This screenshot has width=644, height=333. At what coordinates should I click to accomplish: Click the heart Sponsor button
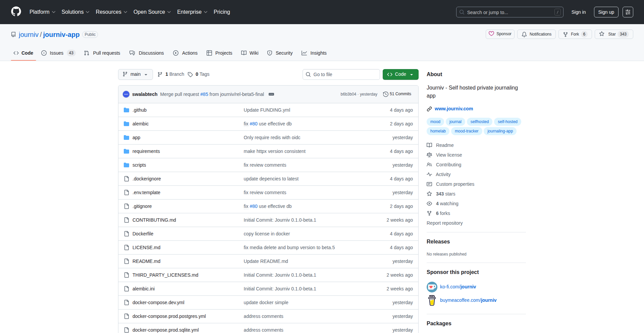coord(500,34)
